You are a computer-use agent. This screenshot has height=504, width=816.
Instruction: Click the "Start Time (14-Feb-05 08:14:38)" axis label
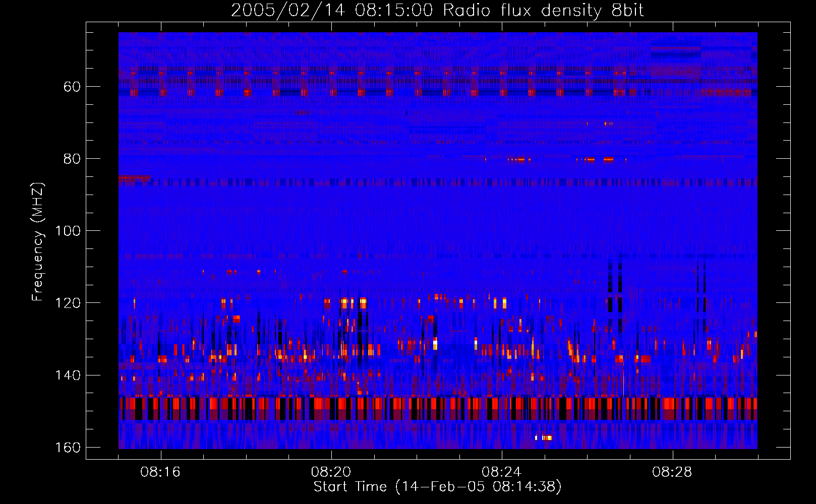pos(437,487)
